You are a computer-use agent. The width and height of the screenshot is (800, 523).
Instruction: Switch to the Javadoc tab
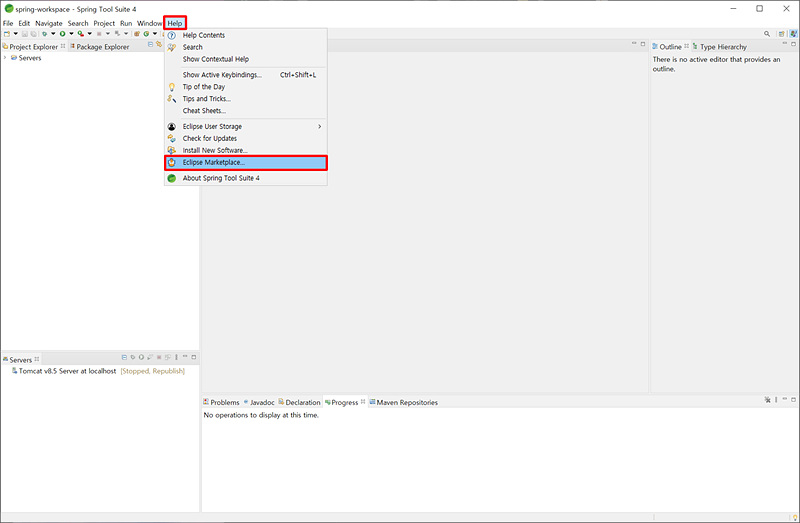[x=259, y=402]
